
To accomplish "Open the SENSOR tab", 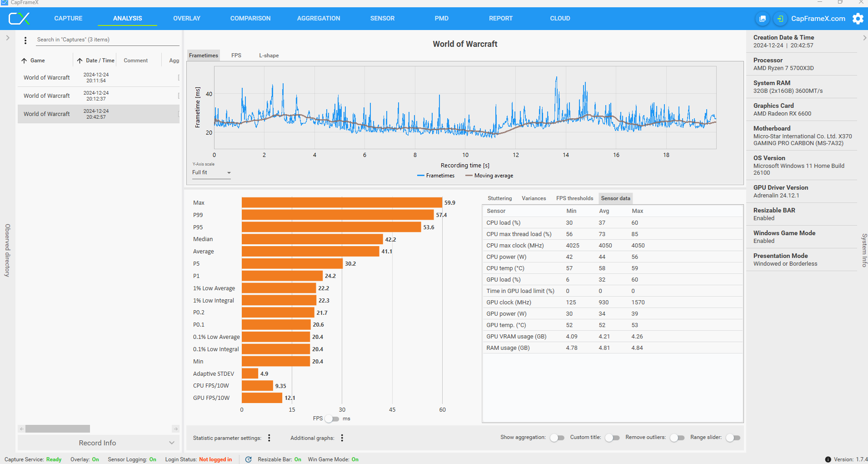I will [382, 19].
